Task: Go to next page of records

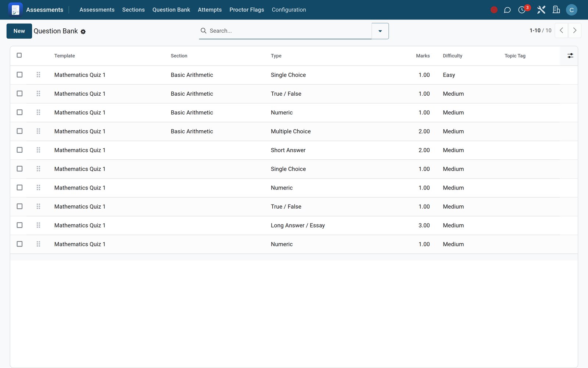Action: 575,31
